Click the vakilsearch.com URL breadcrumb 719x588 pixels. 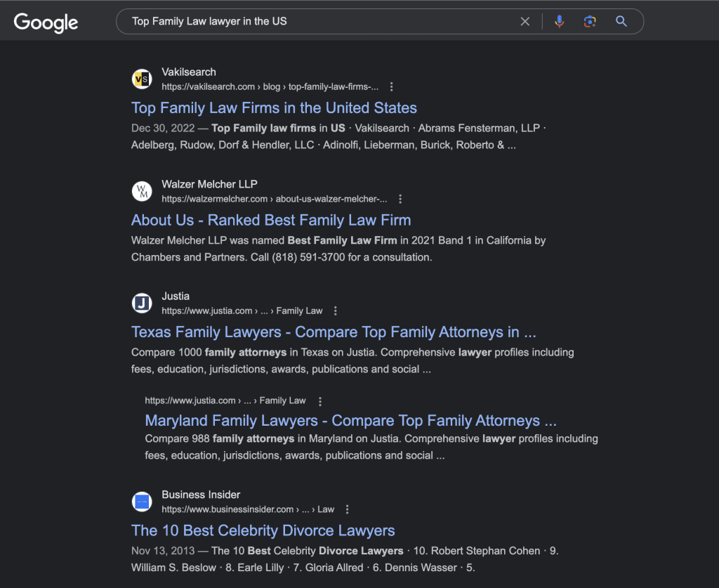(x=270, y=86)
